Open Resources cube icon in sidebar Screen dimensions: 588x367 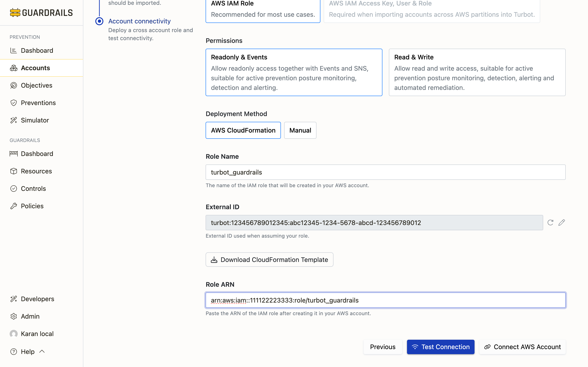tap(14, 171)
